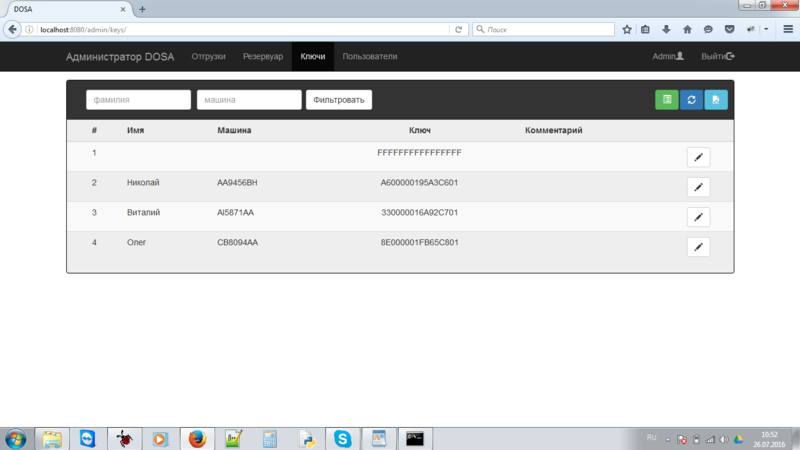
Task: Bookmark this page with star icon
Action: pyautogui.click(x=627, y=29)
